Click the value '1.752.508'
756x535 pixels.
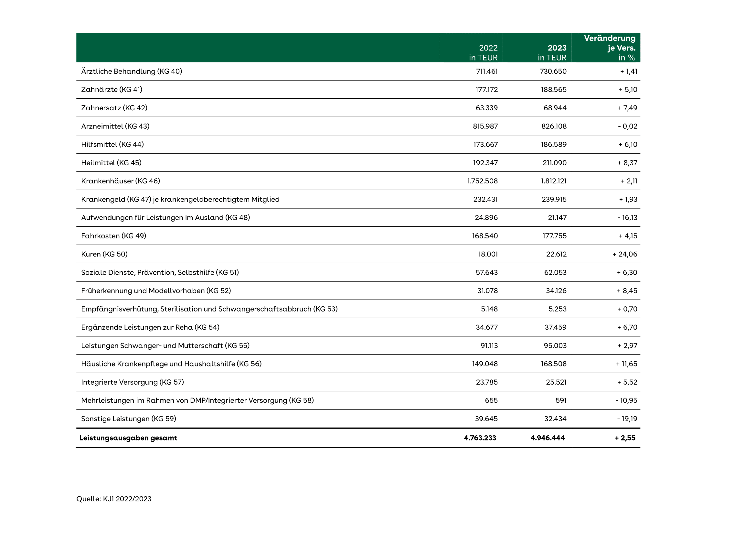click(482, 181)
